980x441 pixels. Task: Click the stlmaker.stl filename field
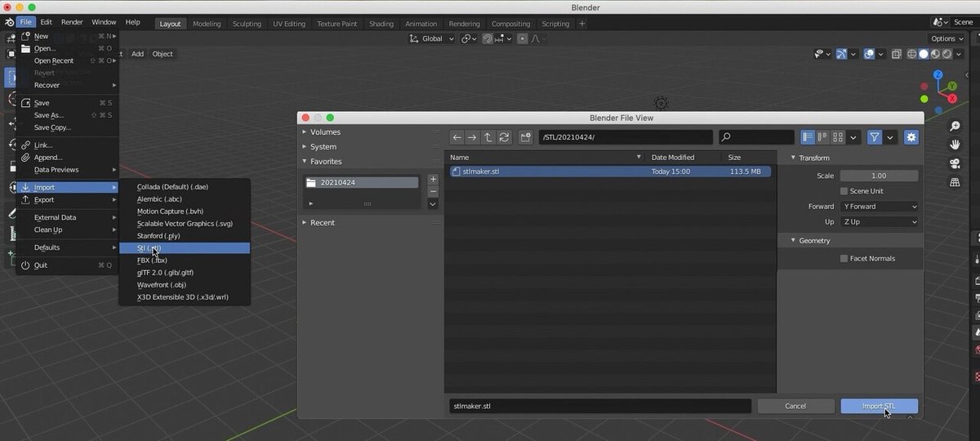(600, 406)
